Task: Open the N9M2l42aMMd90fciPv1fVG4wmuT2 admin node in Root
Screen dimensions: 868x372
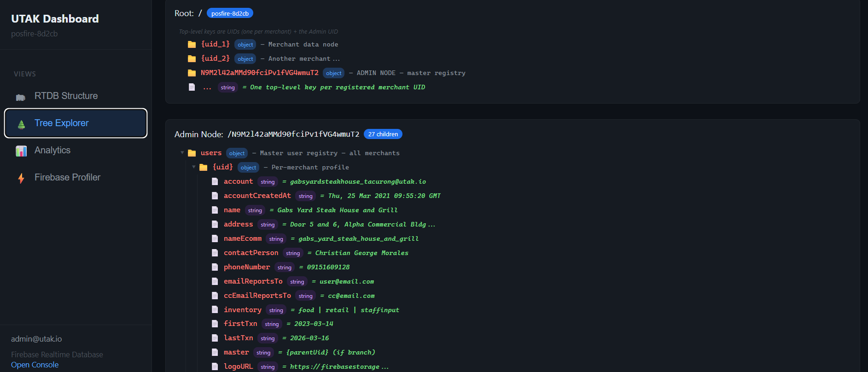Action: point(259,73)
